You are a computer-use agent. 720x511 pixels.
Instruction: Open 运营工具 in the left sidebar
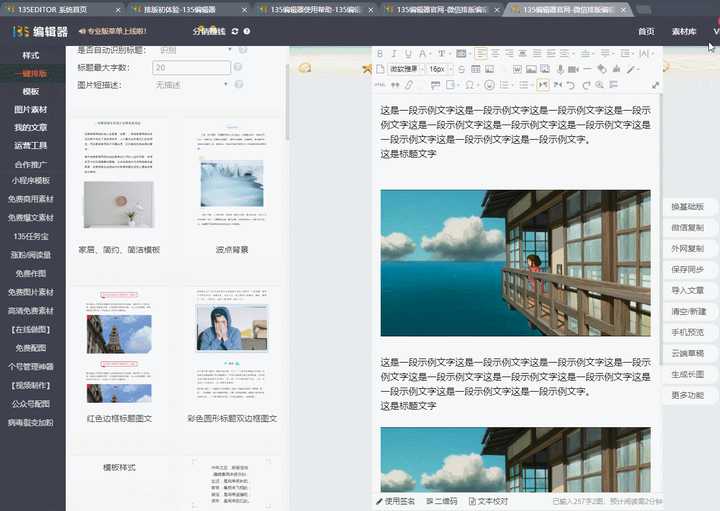(31, 146)
